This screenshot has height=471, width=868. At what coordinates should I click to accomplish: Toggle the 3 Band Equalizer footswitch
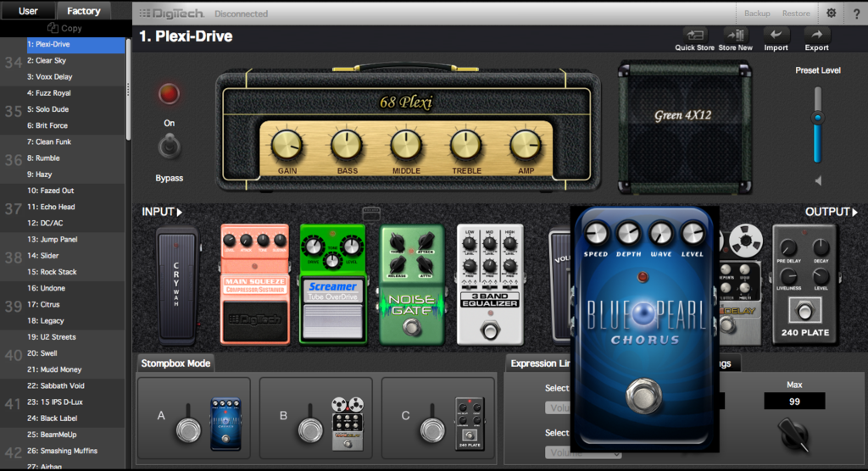click(490, 331)
